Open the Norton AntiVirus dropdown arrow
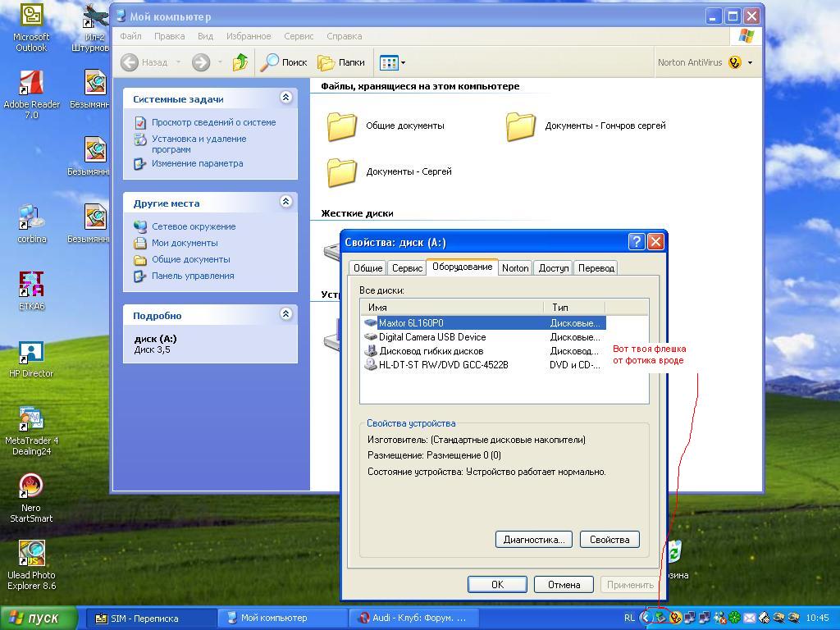 point(750,62)
